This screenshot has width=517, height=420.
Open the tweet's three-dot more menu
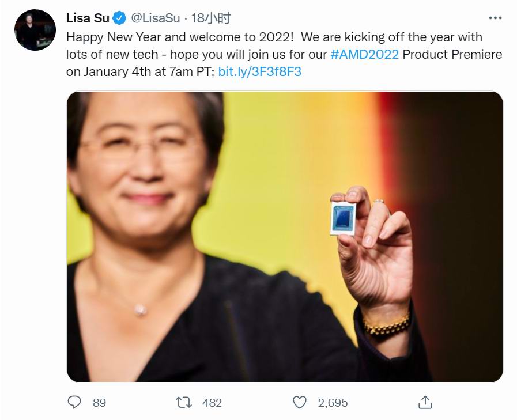click(x=495, y=18)
